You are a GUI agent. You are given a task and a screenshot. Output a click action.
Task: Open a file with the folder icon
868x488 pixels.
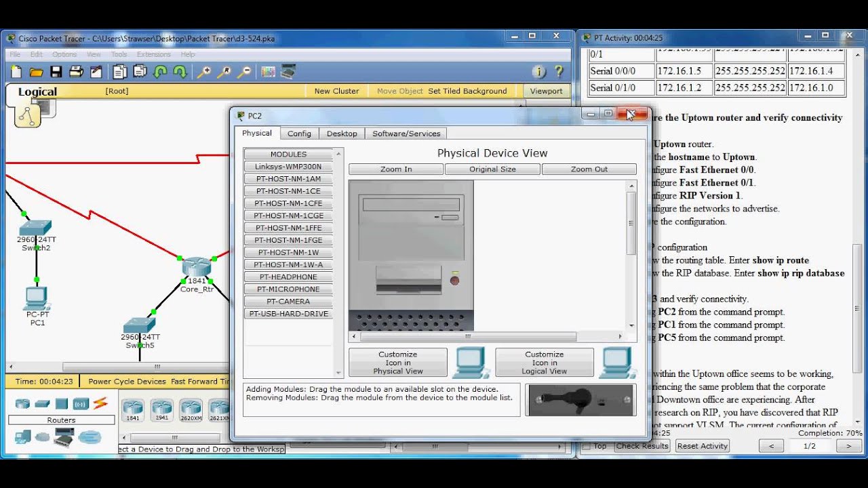[x=37, y=72]
